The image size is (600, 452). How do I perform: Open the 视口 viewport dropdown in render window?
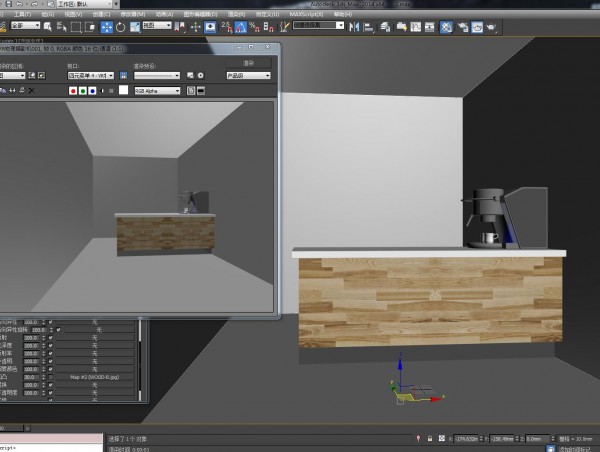tap(91, 75)
